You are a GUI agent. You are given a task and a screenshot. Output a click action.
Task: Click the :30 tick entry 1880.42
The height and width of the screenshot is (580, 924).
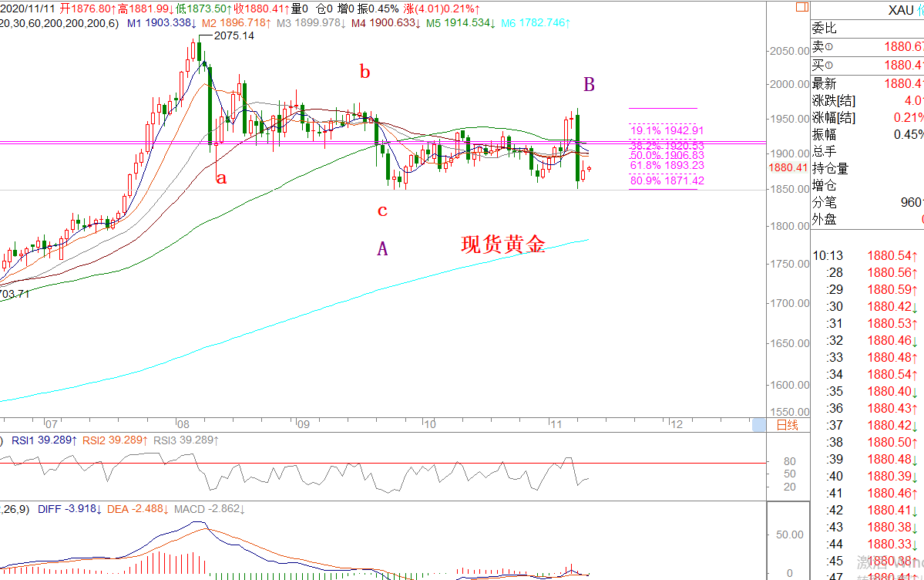pyautogui.click(x=868, y=306)
